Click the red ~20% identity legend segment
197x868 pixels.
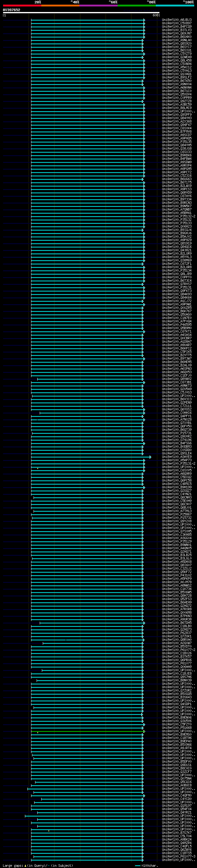(x=22, y=6)
